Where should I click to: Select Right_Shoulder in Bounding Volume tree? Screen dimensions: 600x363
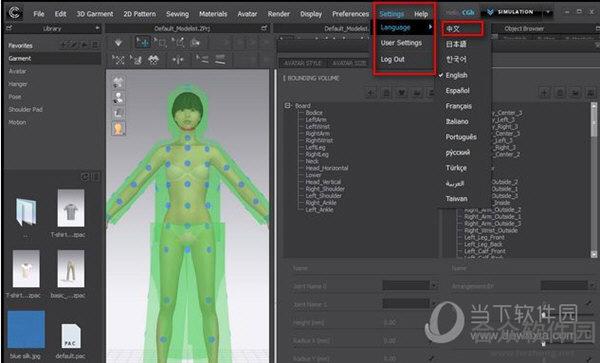(325, 189)
